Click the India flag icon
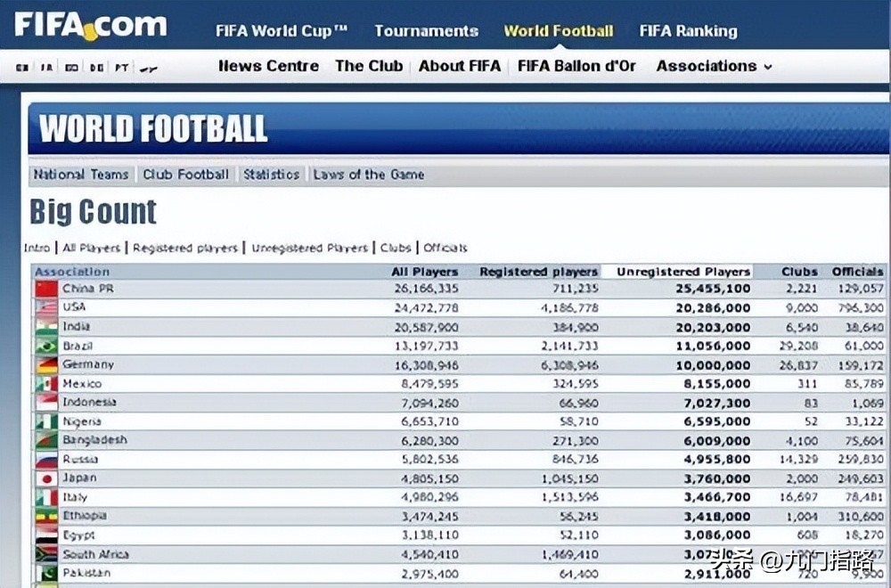 (46, 327)
